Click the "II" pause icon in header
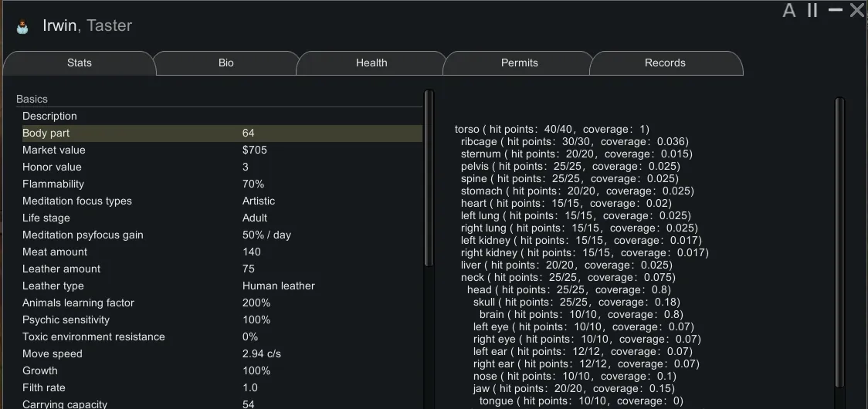868x409 pixels. 812,11
